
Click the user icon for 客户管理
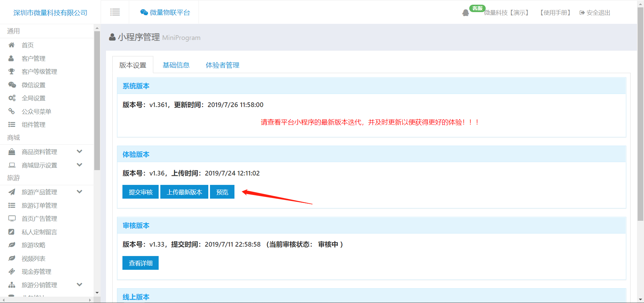[11, 58]
